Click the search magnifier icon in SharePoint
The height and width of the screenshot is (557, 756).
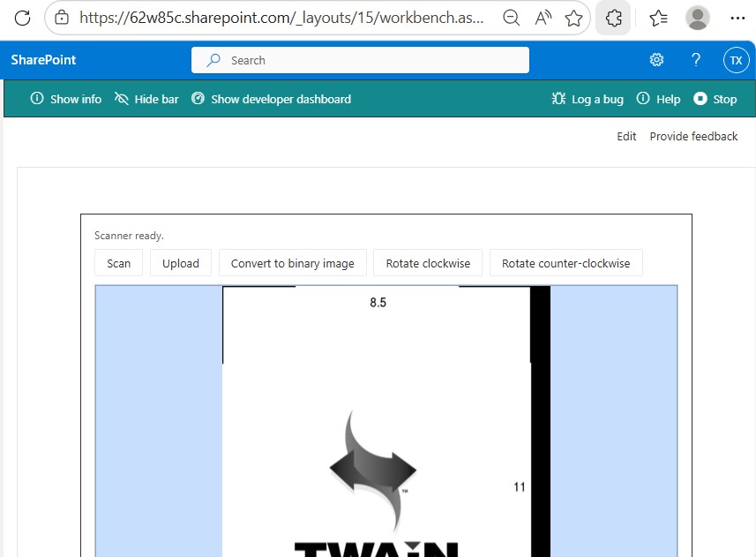[x=213, y=60]
